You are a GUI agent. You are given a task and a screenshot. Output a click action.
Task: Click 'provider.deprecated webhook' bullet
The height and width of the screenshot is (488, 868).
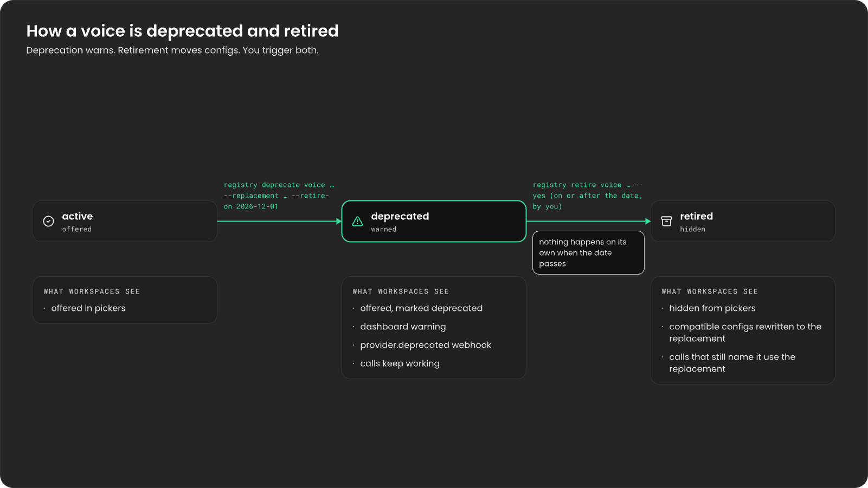tap(426, 345)
